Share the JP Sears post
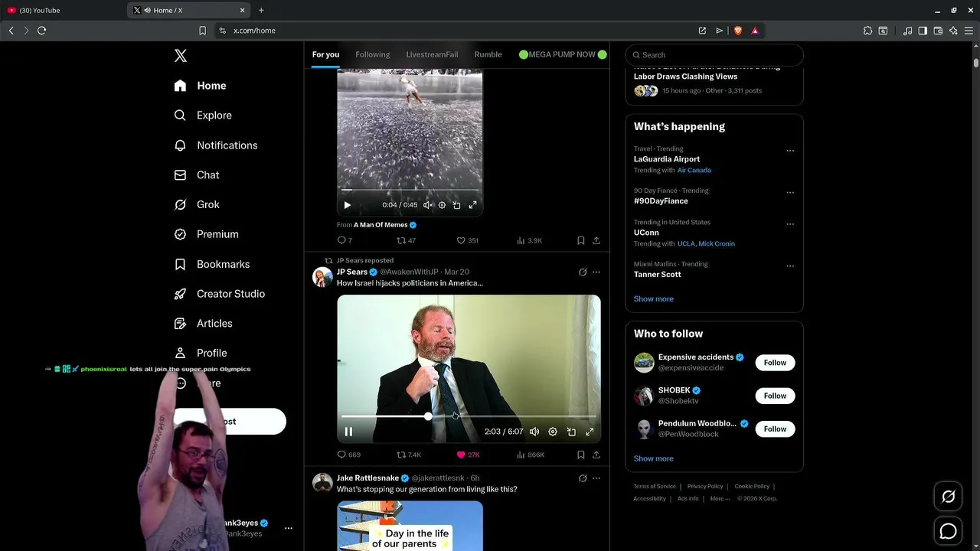The width and height of the screenshot is (980, 551). coord(596,455)
